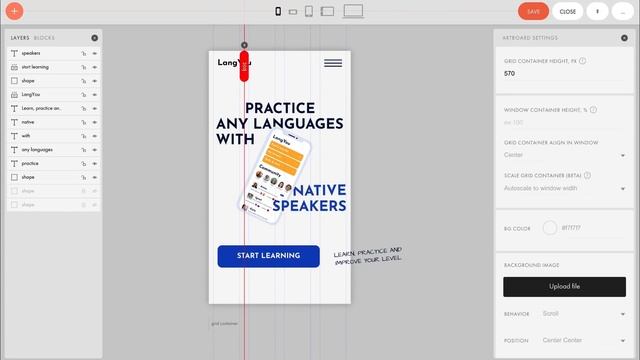
Task: Open help for Window Container Height
Action: tap(593, 110)
